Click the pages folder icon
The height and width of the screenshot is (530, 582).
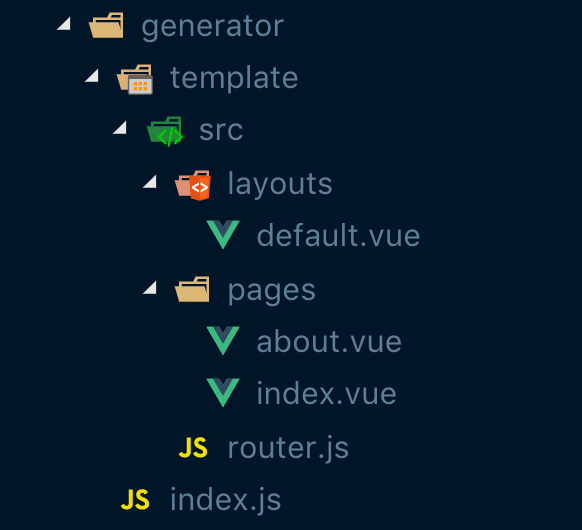point(192,289)
